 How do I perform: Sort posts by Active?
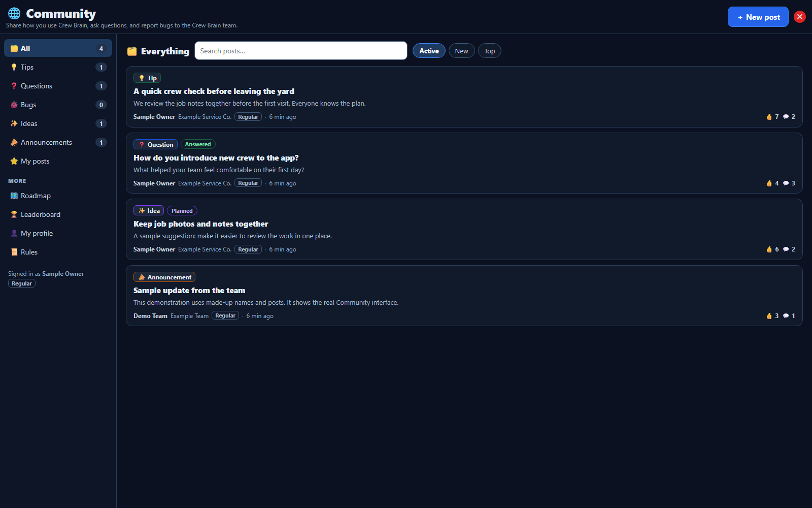pyautogui.click(x=429, y=51)
